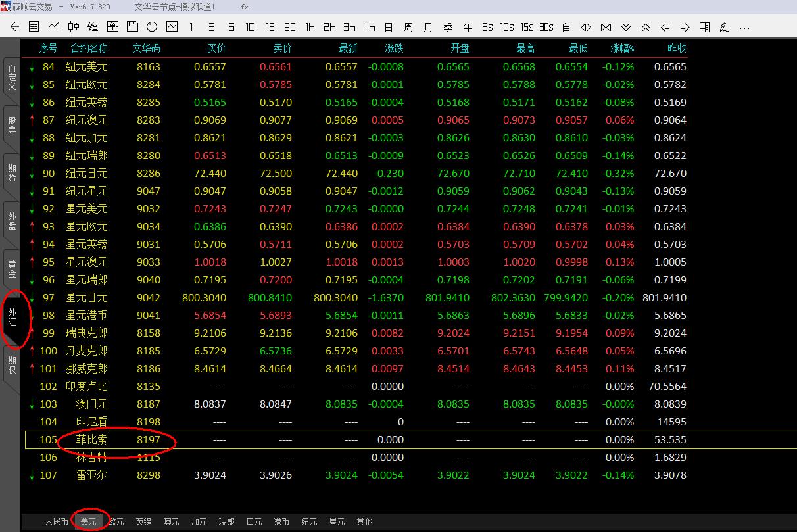Screen dimensions: 797x532
Task: Open the 期货 side tab
Action: pos(12,173)
